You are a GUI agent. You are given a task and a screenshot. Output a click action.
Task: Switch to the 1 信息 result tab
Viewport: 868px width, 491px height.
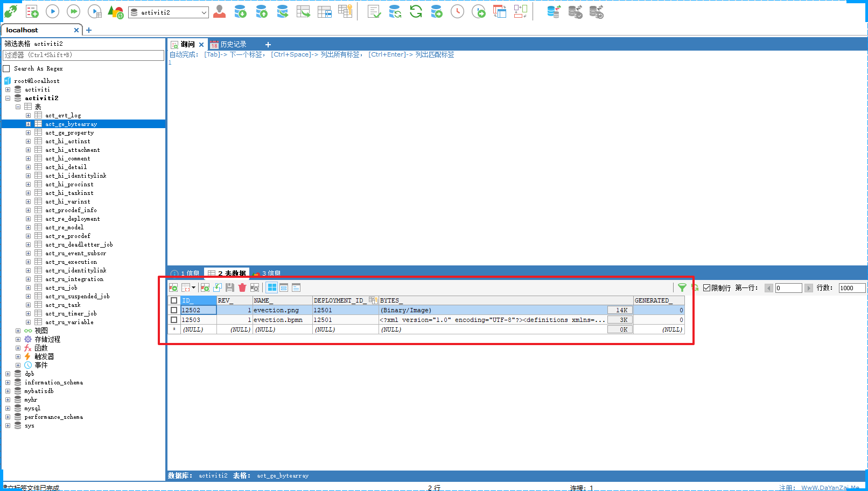coord(185,273)
